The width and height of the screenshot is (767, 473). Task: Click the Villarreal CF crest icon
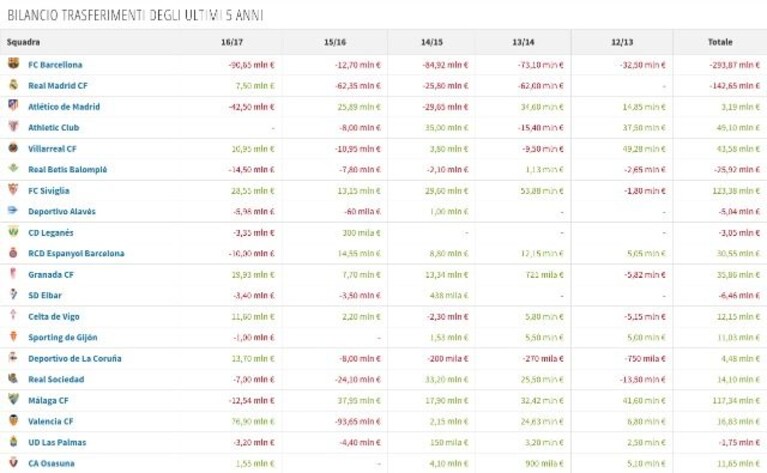point(13,147)
